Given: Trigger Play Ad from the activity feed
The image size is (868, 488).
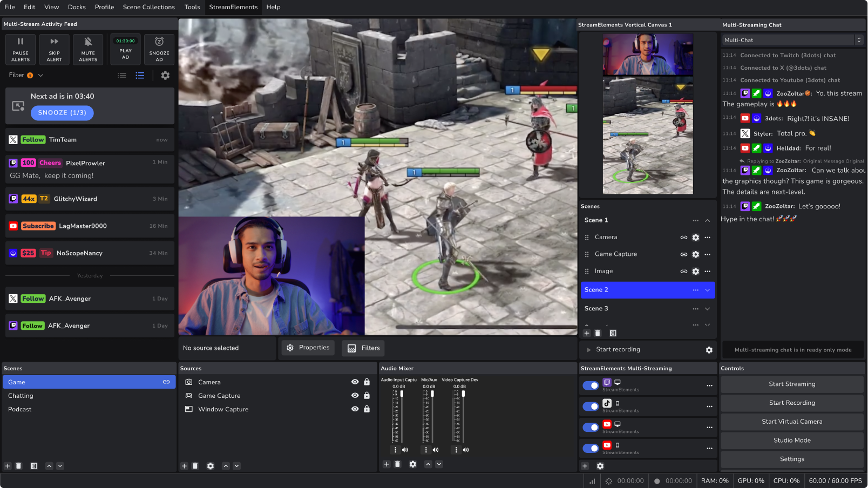Looking at the screenshot, I should pos(125,49).
